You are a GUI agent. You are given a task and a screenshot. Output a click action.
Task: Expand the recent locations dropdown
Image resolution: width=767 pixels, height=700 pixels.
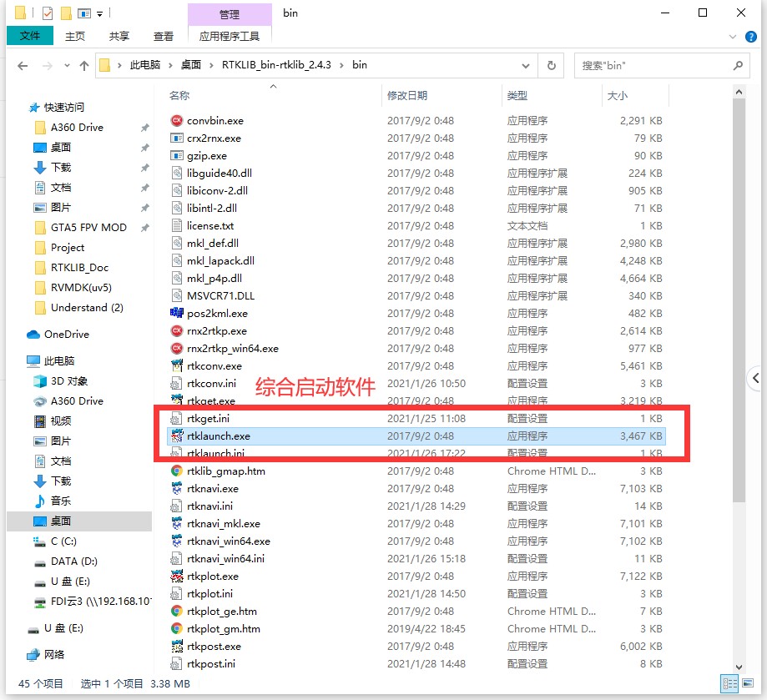click(67, 66)
